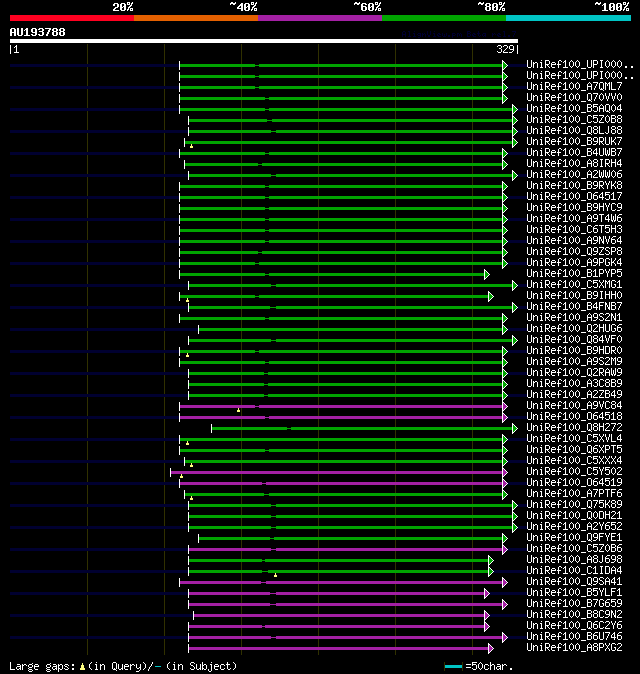This screenshot has height=674, width=640.
Task: Select the UniRef100_A2WW06 label
Action: 574,175
